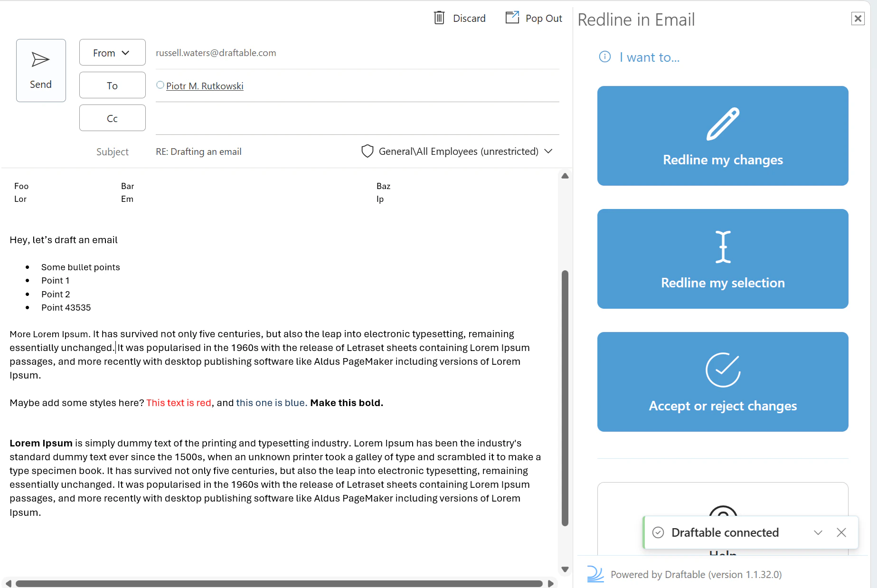Select Redline my changes text label

pyautogui.click(x=723, y=160)
